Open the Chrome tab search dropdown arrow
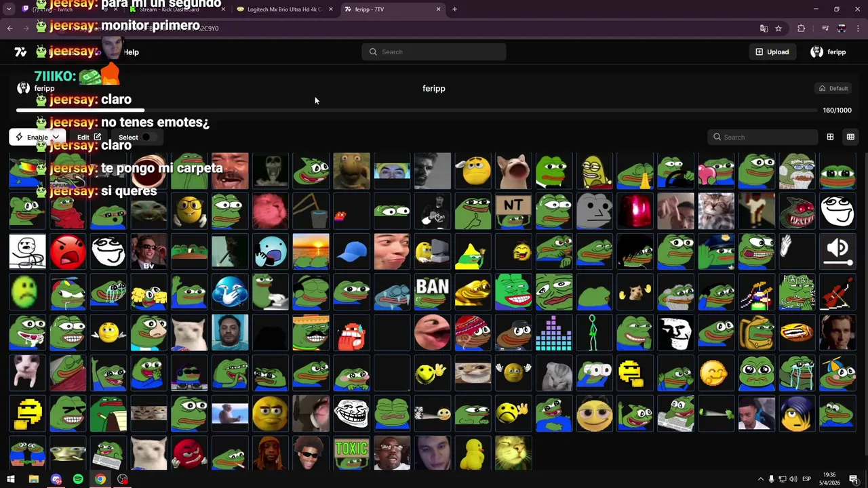The image size is (868, 488). click(x=9, y=9)
